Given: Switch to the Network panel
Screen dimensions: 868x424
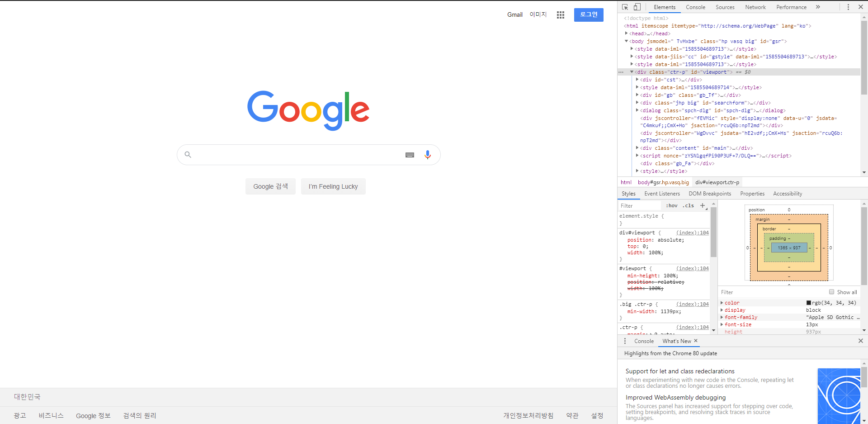Looking at the screenshot, I should [x=755, y=7].
